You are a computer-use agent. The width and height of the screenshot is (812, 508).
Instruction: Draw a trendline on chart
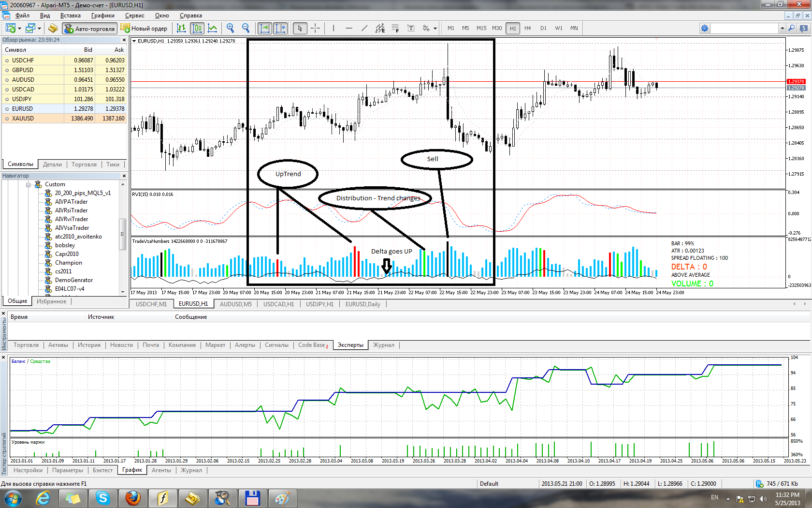[364, 28]
